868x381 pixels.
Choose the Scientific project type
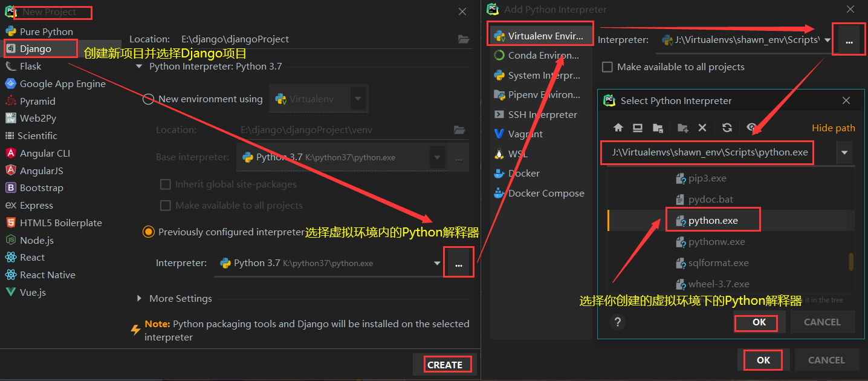[x=37, y=135]
